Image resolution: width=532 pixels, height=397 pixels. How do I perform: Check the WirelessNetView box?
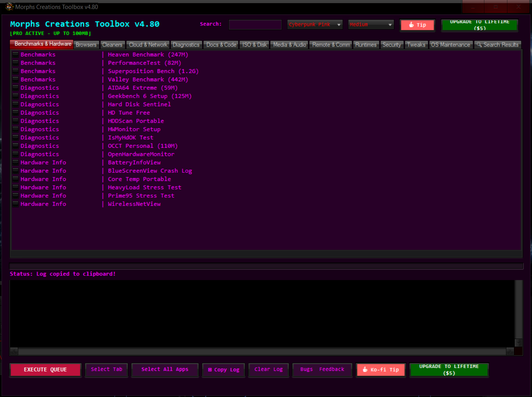click(x=16, y=204)
